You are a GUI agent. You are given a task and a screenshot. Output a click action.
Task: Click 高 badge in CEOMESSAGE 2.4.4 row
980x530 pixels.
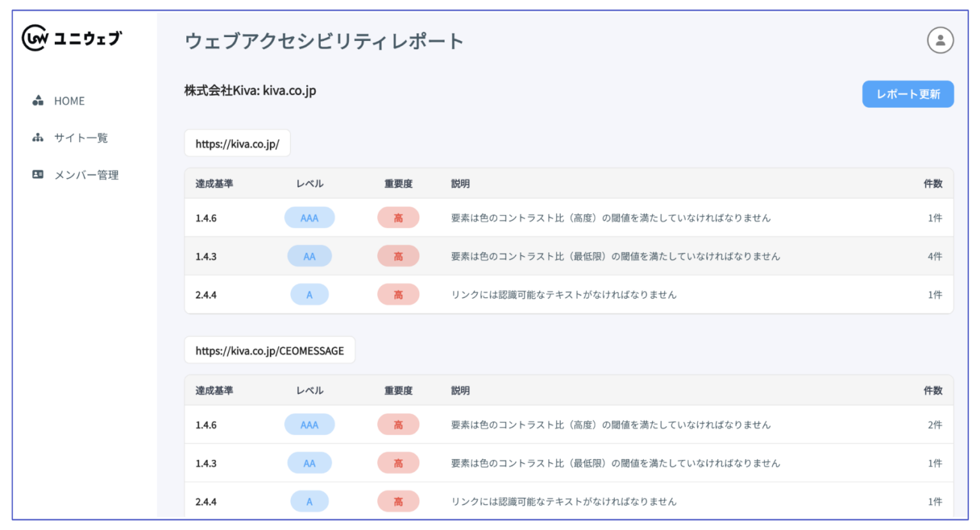coord(398,501)
